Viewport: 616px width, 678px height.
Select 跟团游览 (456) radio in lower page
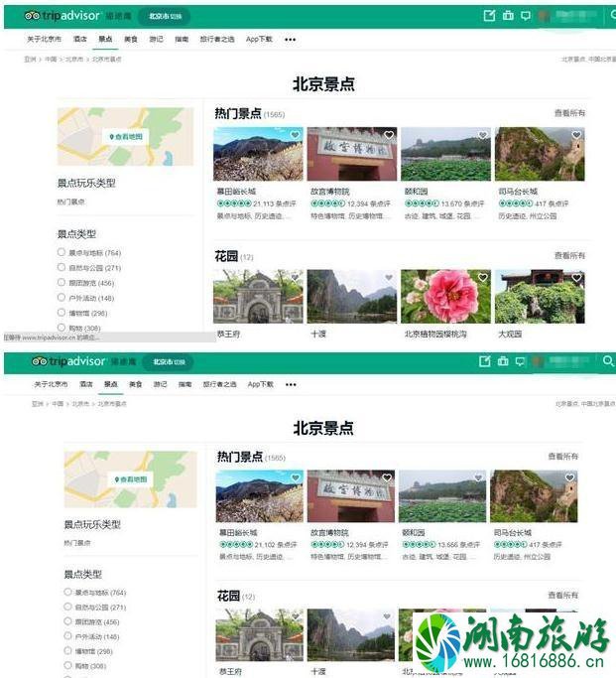(67, 621)
